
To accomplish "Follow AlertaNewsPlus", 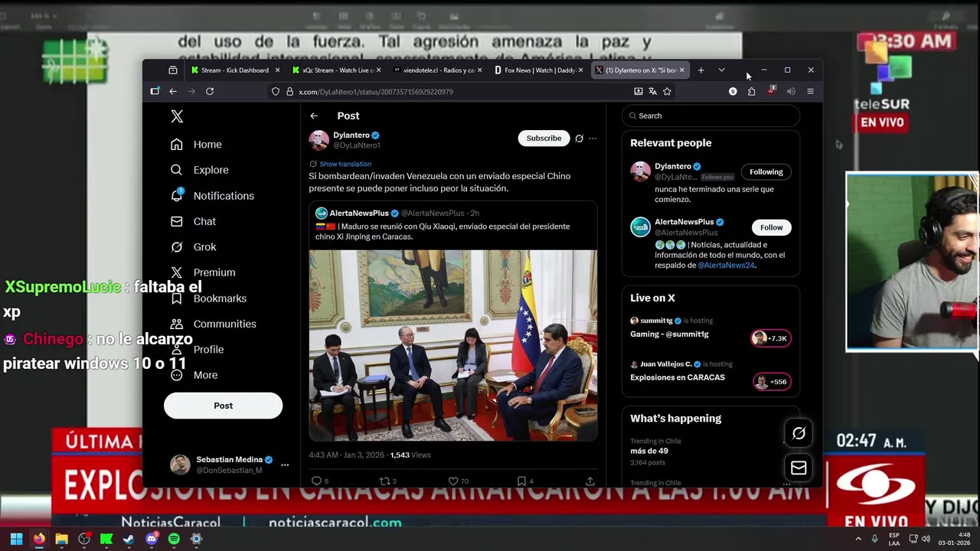I will pos(771,227).
